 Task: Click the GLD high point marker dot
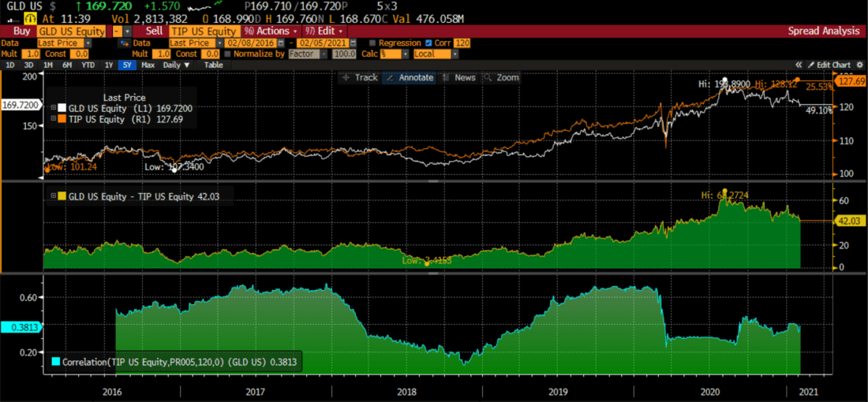pyautogui.click(x=725, y=80)
